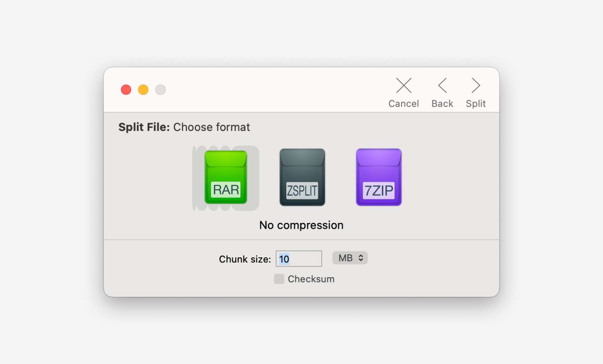603x364 pixels.
Task: Select the green RAR format icon
Action: [x=226, y=177]
